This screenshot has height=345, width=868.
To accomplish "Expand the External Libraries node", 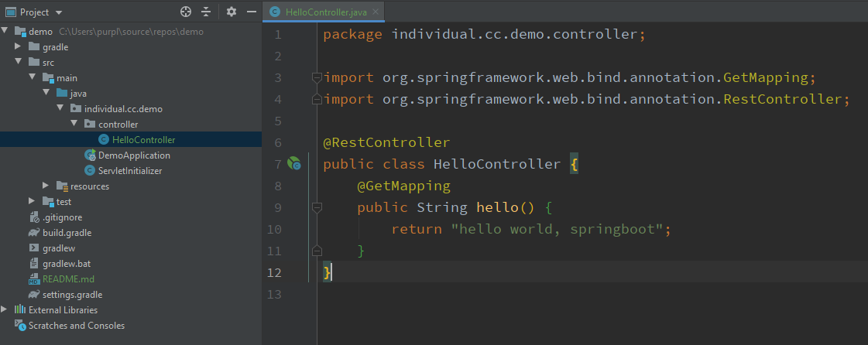I will (x=5, y=310).
